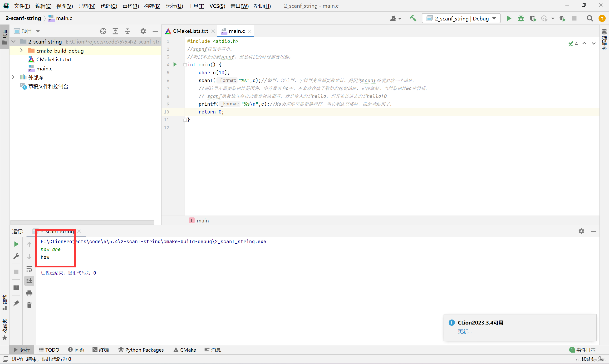
Task: Click the Stop square in the toolbar
Action: [x=574, y=18]
